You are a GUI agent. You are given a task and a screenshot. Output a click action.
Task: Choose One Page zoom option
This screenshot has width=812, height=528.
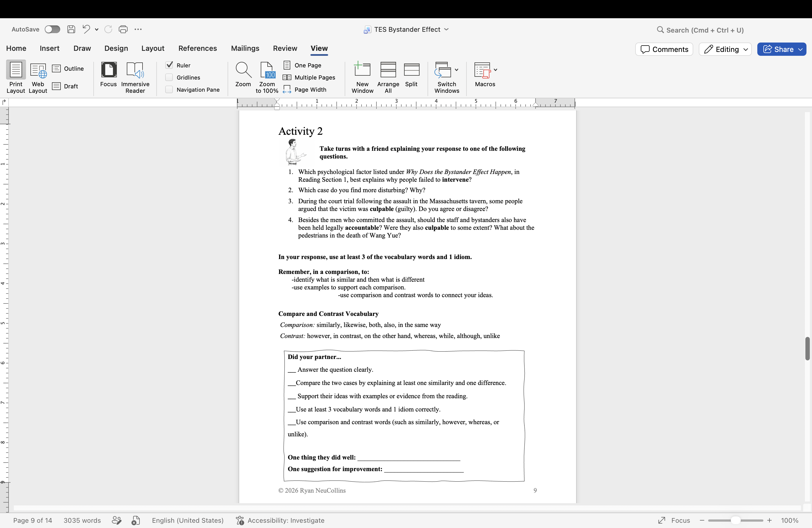[x=302, y=65]
